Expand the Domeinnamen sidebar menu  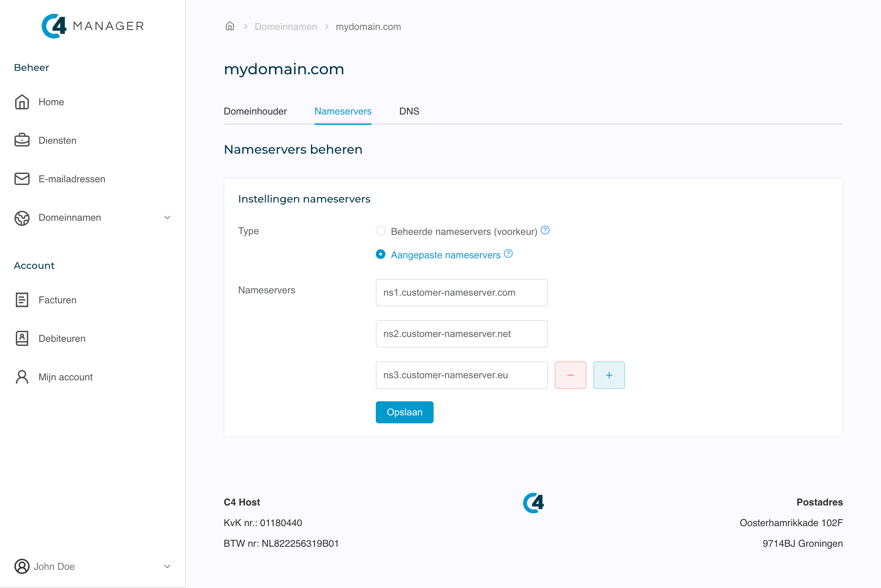(x=167, y=218)
